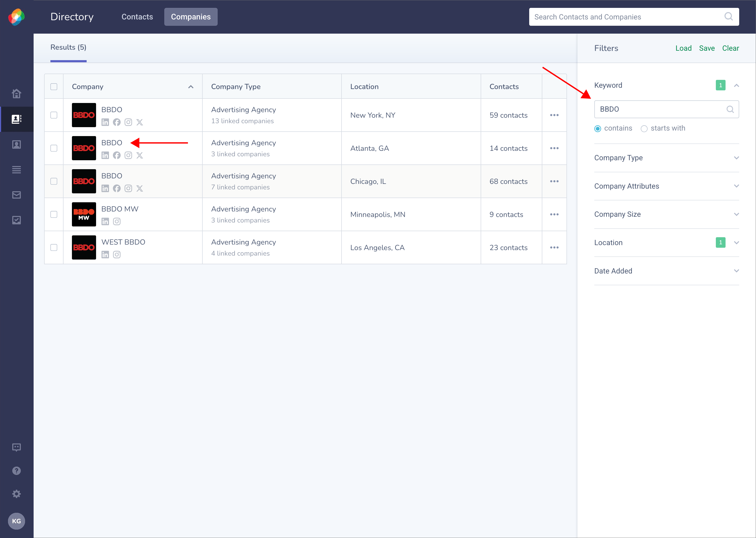Open the more-options menu for BBDO Chicago
The height and width of the screenshot is (538, 756).
554,182
